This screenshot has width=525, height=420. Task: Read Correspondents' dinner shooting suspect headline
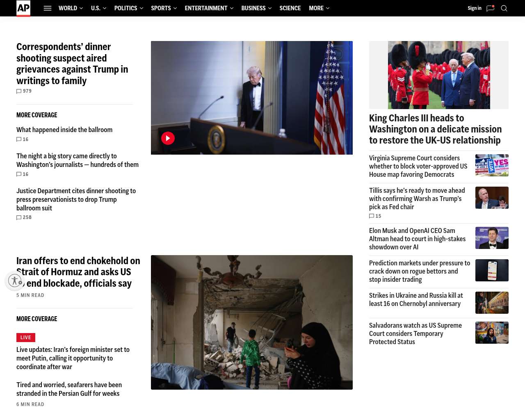(x=72, y=64)
